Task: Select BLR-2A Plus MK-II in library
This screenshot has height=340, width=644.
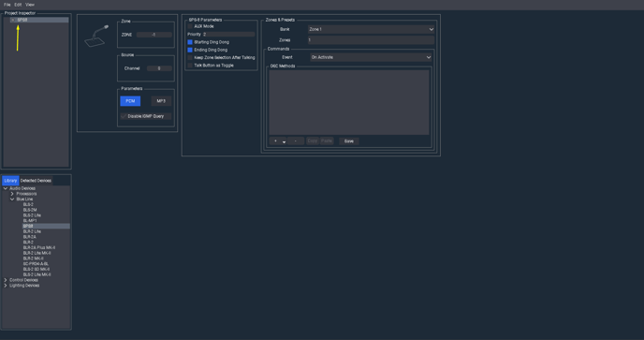Action: 39,247
